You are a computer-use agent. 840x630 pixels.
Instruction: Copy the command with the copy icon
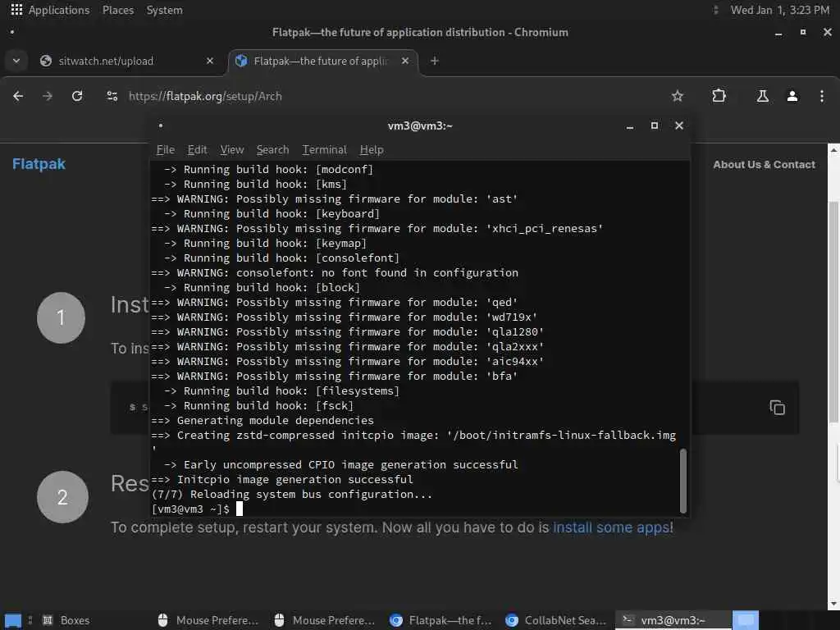[778, 408]
